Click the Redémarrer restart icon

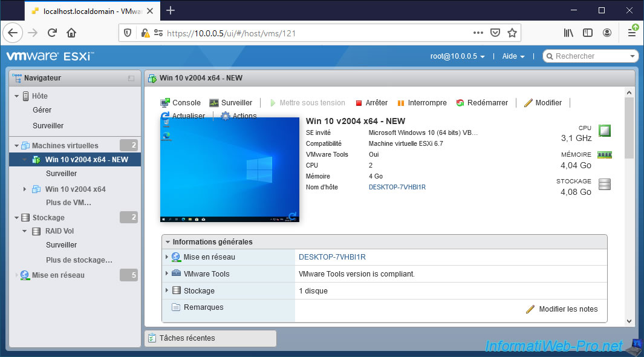[x=460, y=103]
